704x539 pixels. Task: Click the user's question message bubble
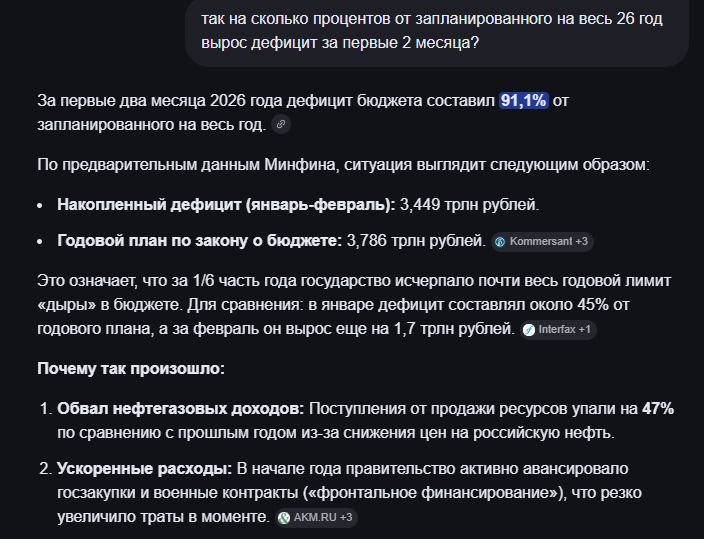point(437,32)
